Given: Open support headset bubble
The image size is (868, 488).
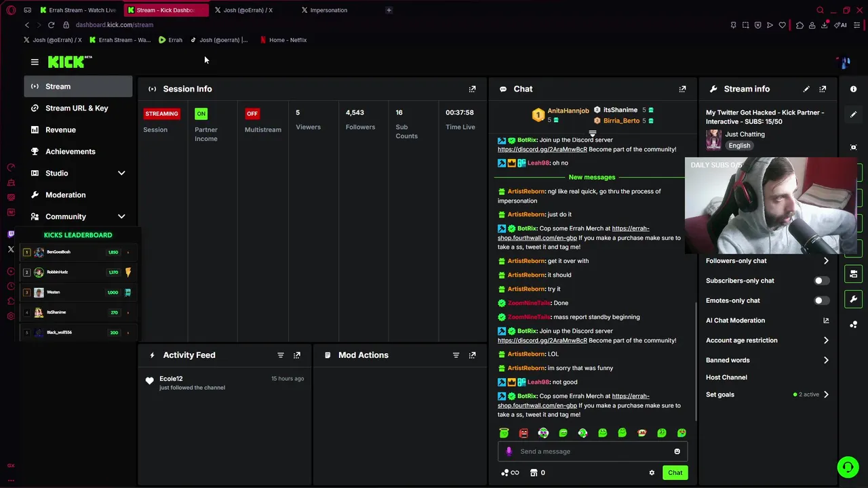Looking at the screenshot, I should (848, 467).
